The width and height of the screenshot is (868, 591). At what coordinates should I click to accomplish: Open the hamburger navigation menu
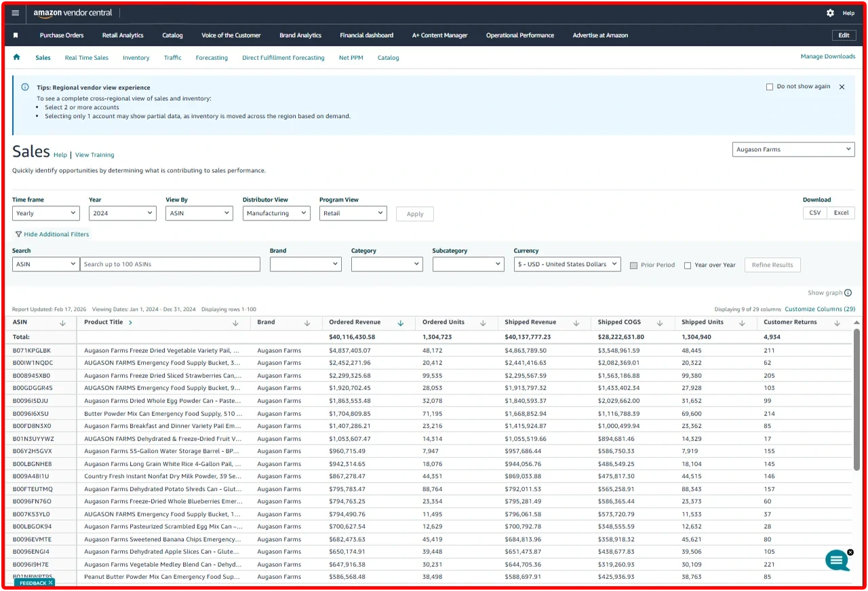(x=16, y=13)
